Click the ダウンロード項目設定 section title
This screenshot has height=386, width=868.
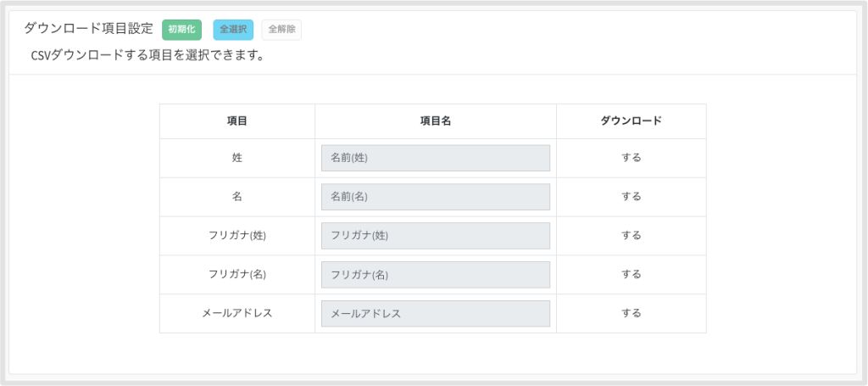pos(88,30)
